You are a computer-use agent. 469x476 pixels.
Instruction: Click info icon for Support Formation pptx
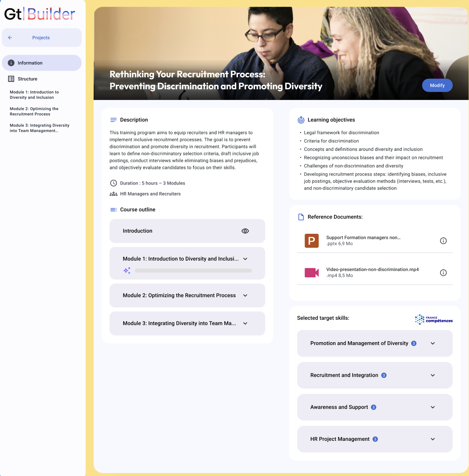(x=443, y=241)
